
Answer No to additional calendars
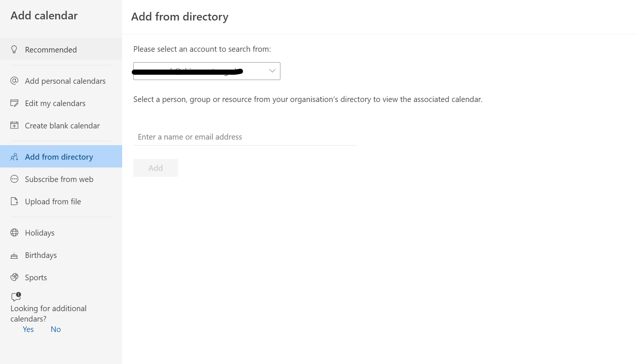click(x=55, y=329)
